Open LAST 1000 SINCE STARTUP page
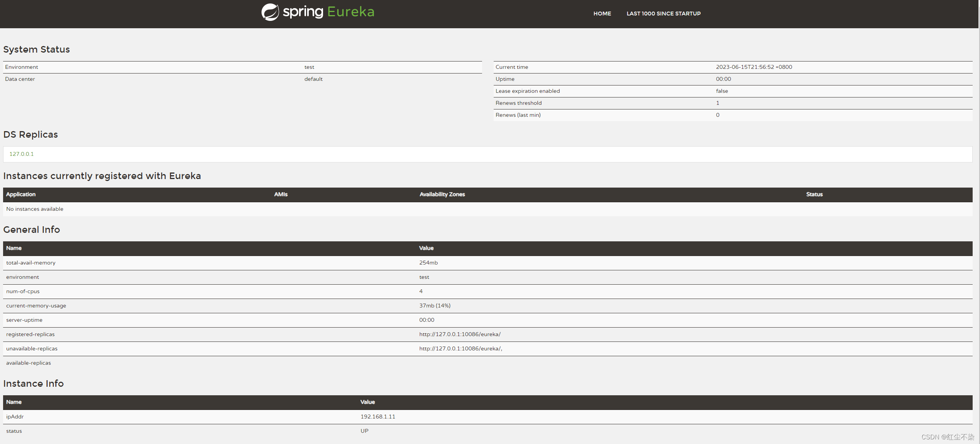This screenshot has height=444, width=980. [664, 14]
